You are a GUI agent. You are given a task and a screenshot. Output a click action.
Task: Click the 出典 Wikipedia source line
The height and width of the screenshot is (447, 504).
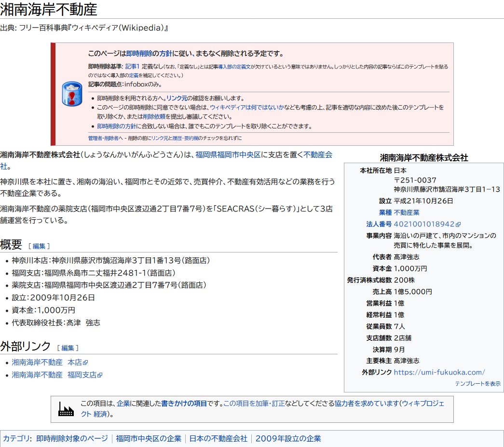pos(84,28)
